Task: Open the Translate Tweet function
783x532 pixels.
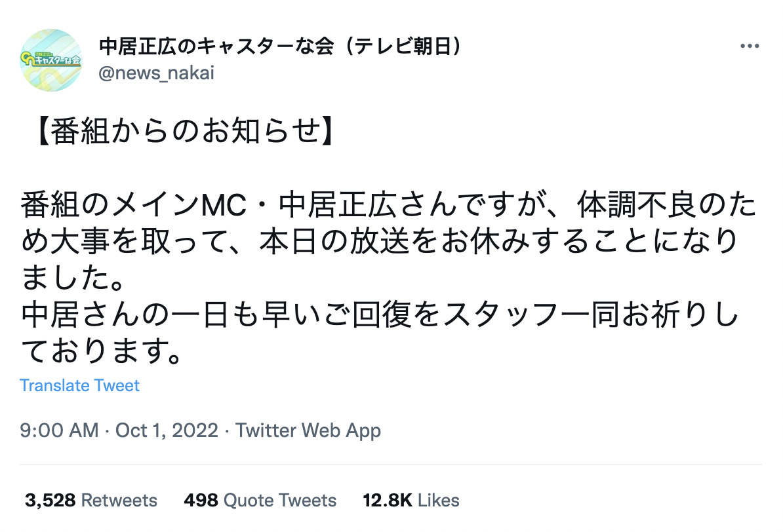Action: point(80,385)
